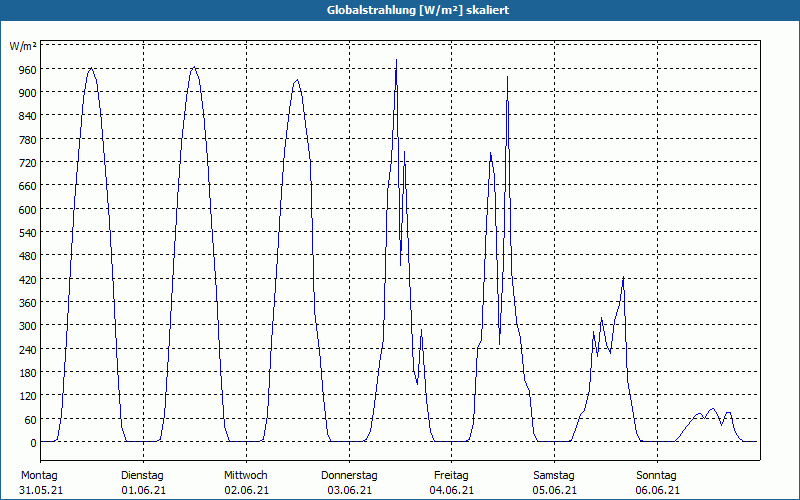Click the Monday radiation curve peak
Screen dimensions: 800x500
coord(91,68)
